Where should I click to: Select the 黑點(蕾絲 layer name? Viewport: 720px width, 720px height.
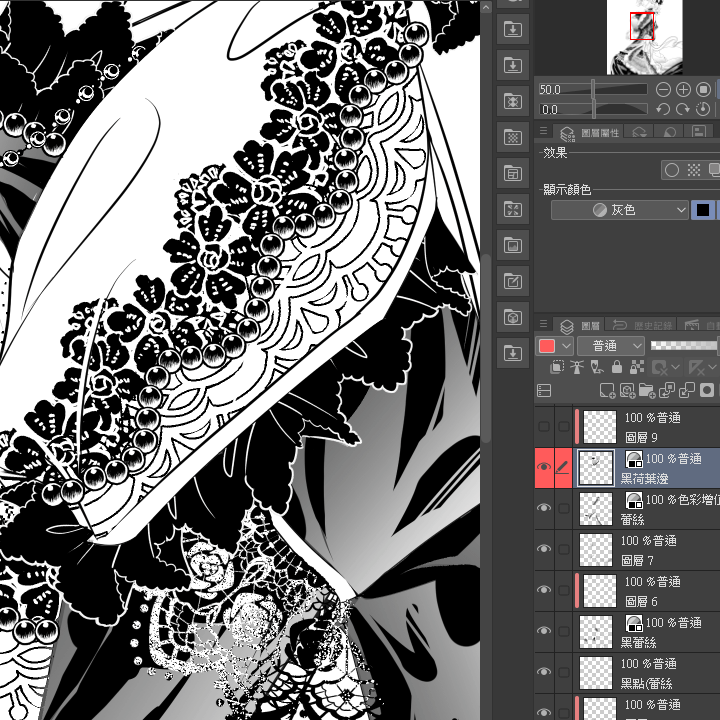(x=646, y=683)
